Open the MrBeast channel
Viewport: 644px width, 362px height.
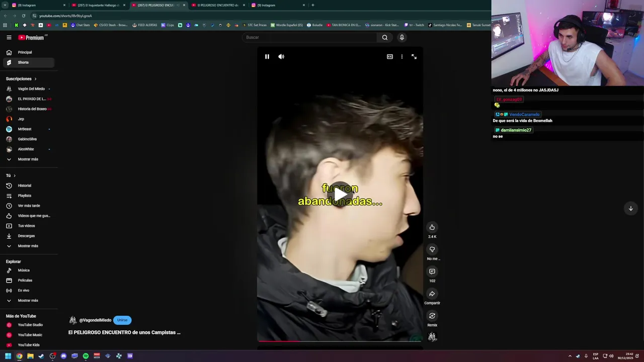click(x=29, y=129)
